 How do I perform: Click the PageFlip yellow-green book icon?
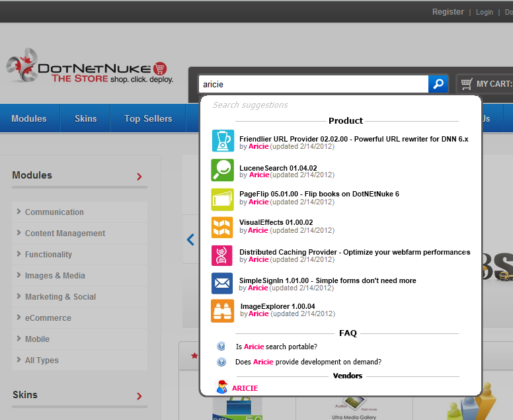click(223, 199)
